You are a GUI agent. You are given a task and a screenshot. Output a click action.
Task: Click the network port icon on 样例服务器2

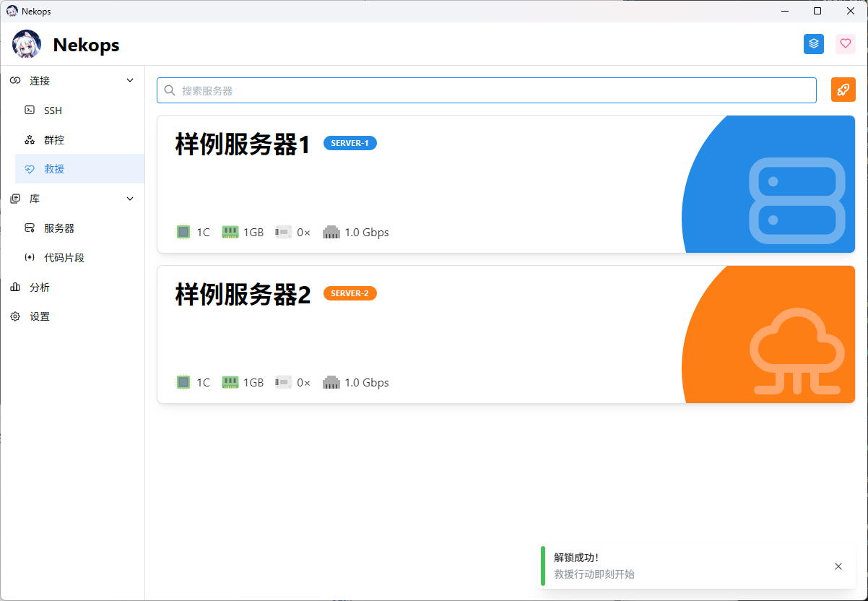click(x=331, y=382)
